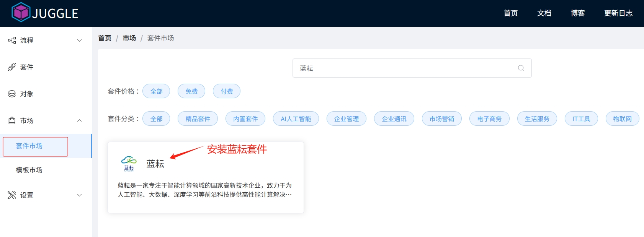Filter the category by 物联网
This screenshot has height=237, width=644.
click(623, 118)
